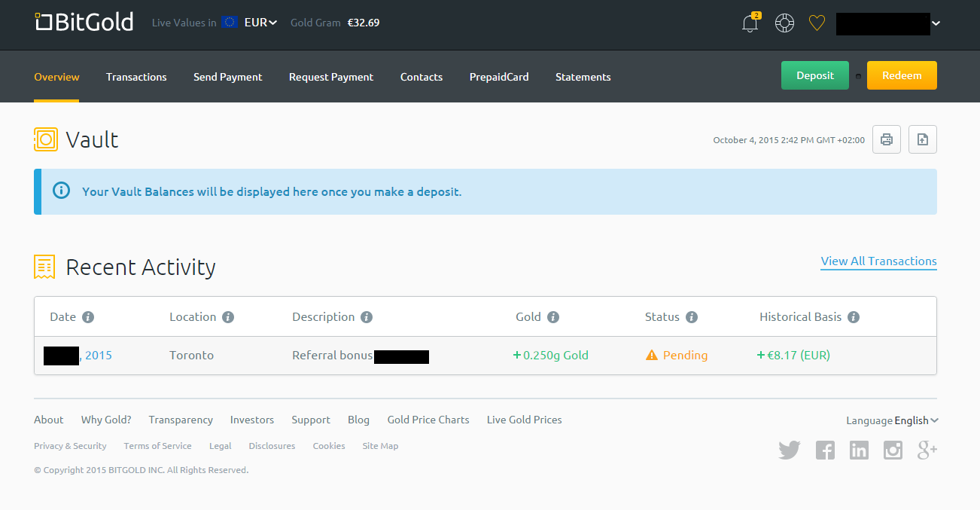Click the EU flag icon
This screenshot has width=980, height=510.
click(x=230, y=23)
